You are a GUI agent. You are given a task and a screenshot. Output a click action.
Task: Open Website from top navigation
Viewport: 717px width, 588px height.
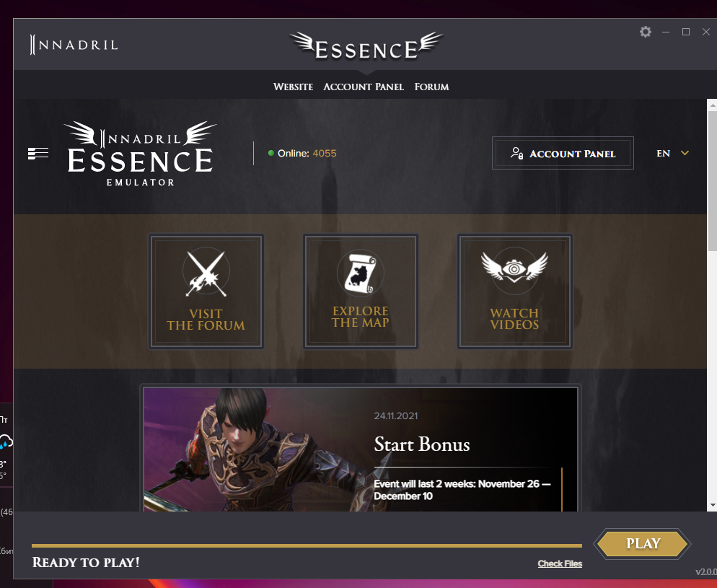pyautogui.click(x=293, y=87)
